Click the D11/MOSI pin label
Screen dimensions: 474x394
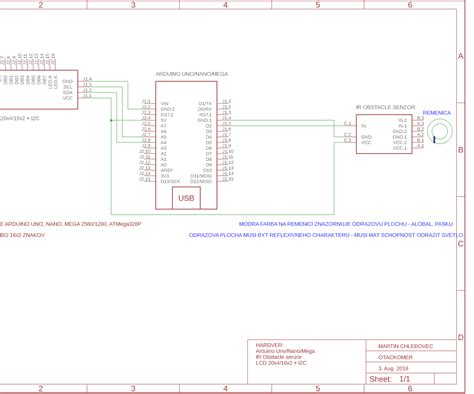(201, 176)
